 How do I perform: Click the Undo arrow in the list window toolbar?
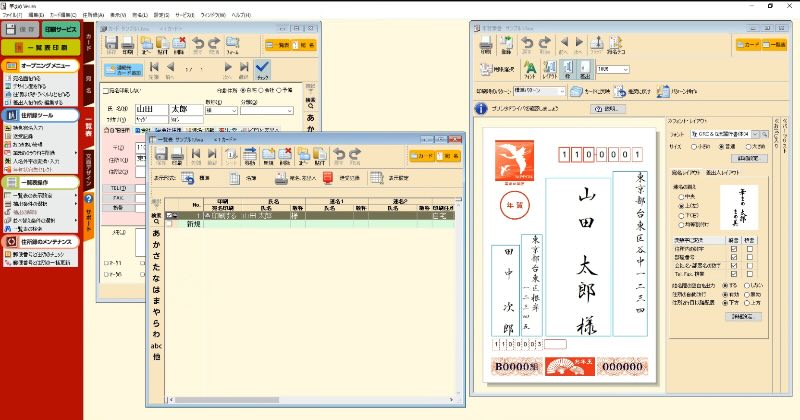click(x=340, y=153)
